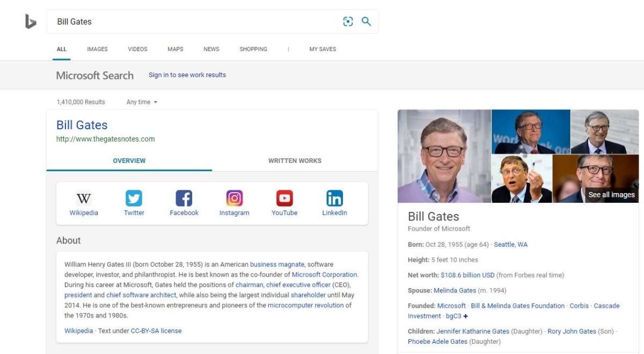Open the Instagram profile icon
Viewport: 644px width, 354px height.
[234, 198]
